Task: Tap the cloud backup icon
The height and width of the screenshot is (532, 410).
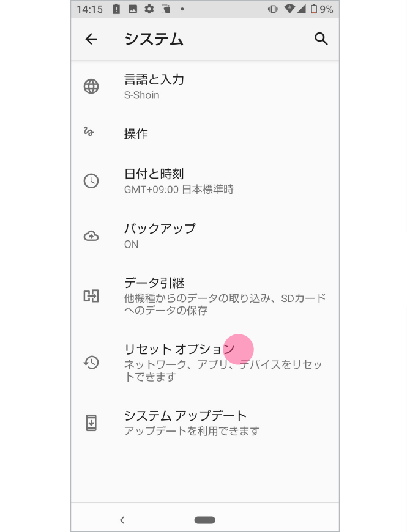Action: pos(91,236)
